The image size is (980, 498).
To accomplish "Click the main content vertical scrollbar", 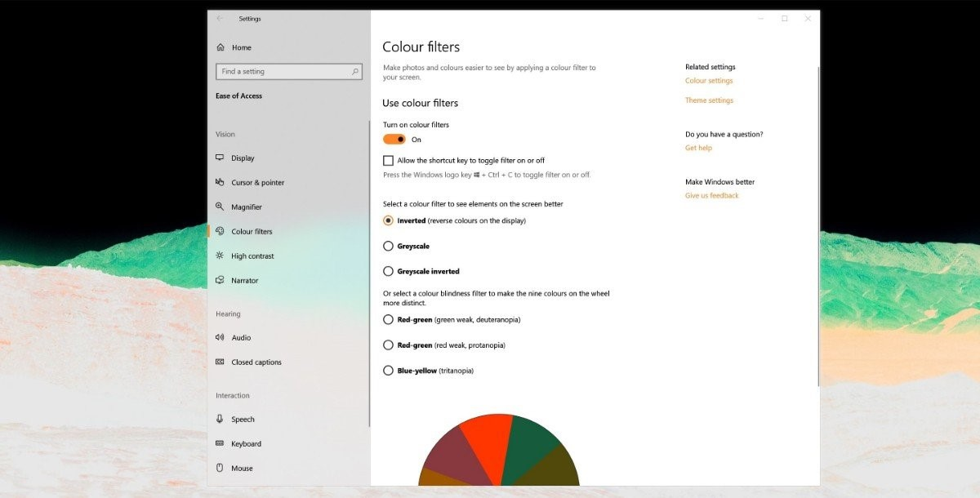I will 817,227.
